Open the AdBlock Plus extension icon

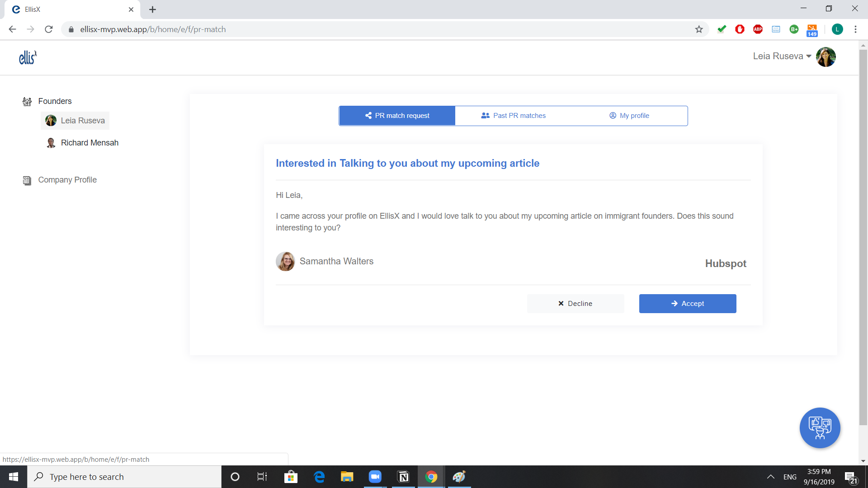(x=758, y=29)
